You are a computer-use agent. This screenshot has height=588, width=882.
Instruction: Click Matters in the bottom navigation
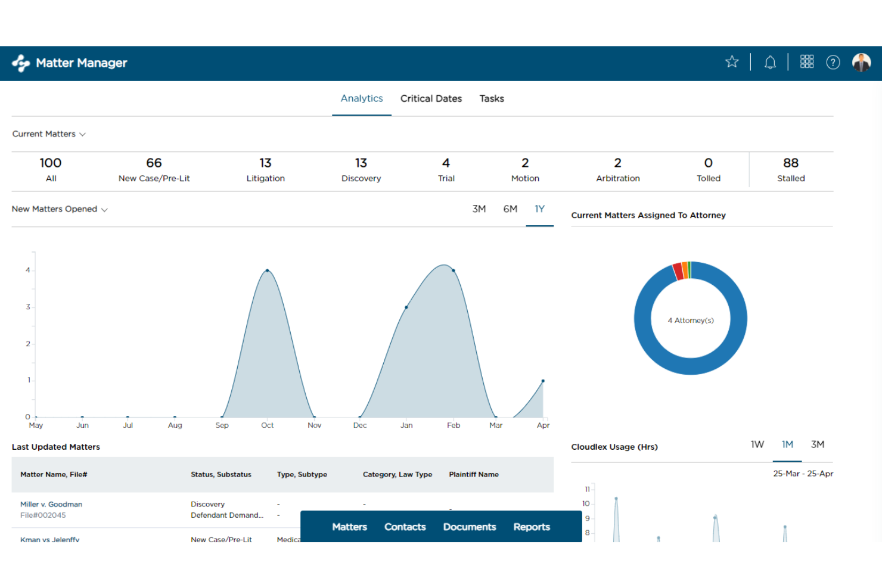coord(349,527)
